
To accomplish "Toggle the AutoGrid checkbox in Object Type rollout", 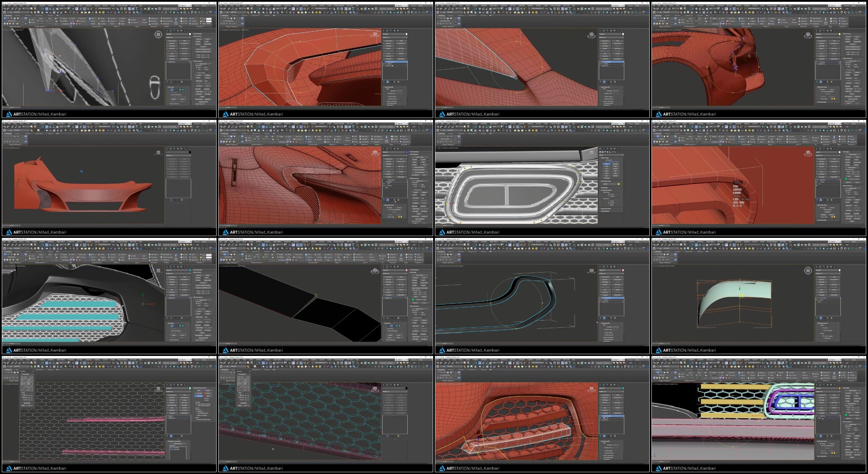I will pyautogui.click(x=606, y=160).
